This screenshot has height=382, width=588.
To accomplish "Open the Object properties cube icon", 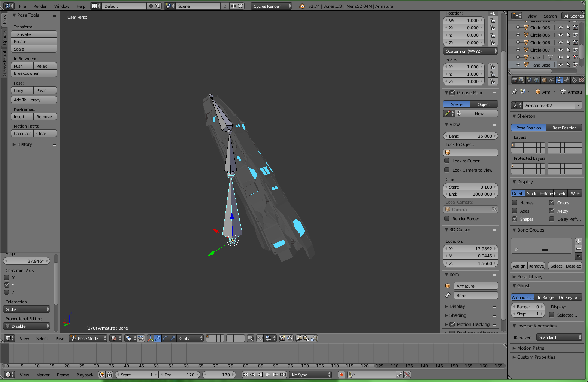I will (x=544, y=80).
